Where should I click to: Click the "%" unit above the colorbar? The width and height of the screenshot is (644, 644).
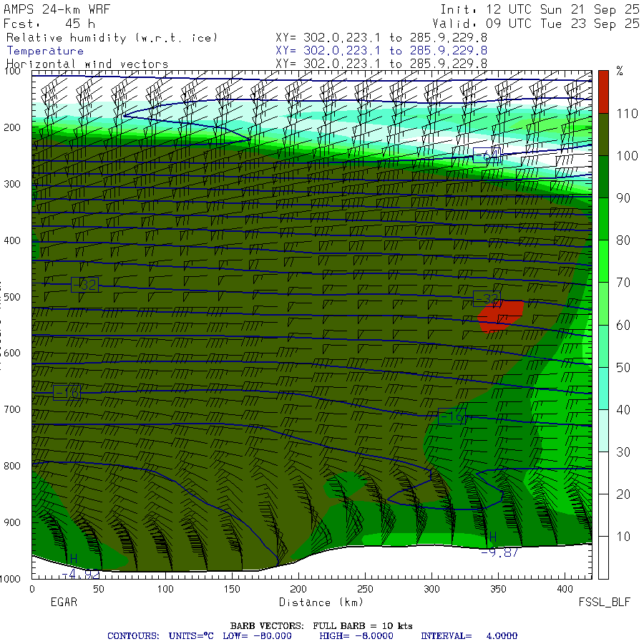coord(620,72)
